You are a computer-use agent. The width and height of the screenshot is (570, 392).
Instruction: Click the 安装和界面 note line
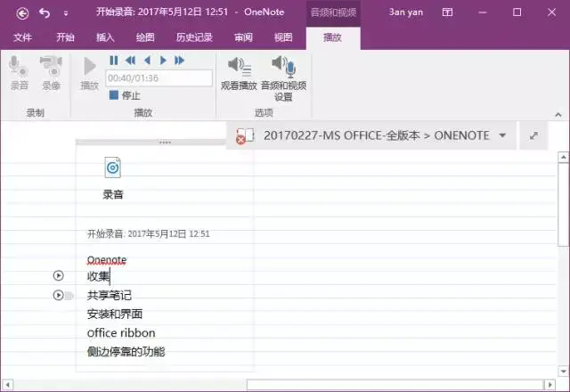115,314
